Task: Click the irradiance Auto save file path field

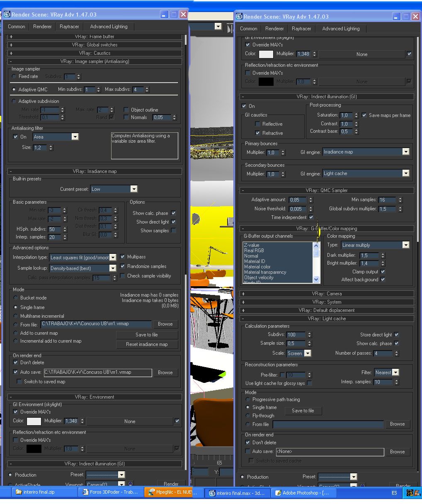Action: 97,373
